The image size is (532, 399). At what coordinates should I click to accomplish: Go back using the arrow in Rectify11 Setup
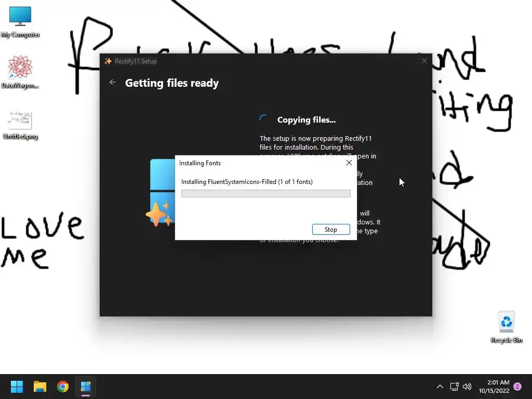113,83
